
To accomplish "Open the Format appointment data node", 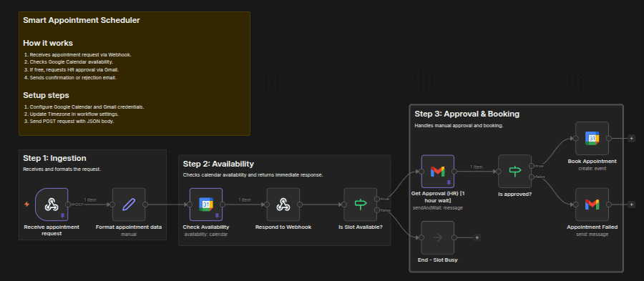I will [129, 204].
